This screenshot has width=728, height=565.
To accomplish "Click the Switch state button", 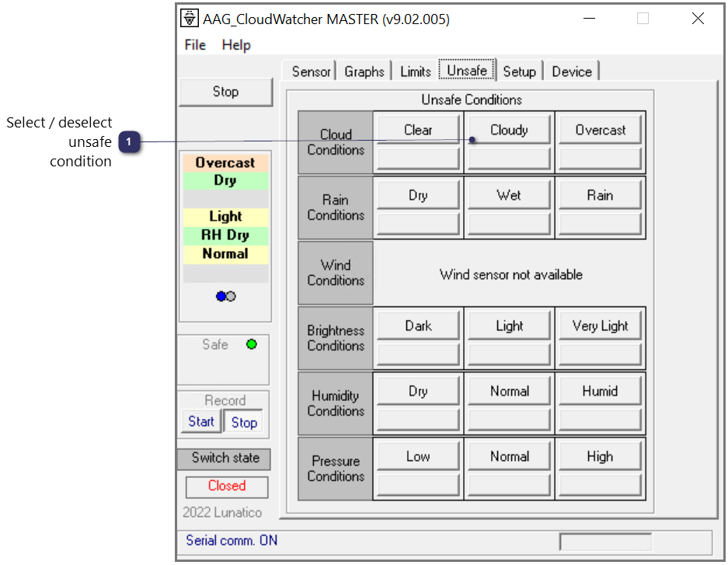I will coord(225,459).
